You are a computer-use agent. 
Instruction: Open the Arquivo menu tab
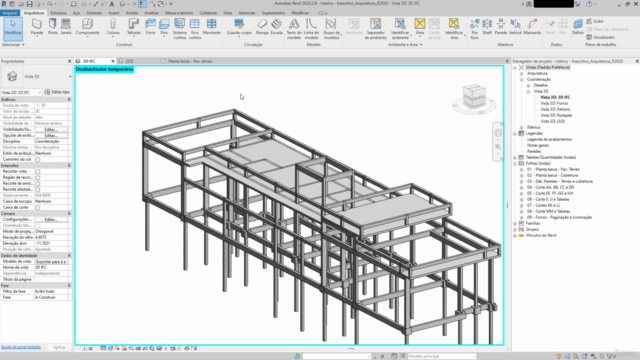10,13
